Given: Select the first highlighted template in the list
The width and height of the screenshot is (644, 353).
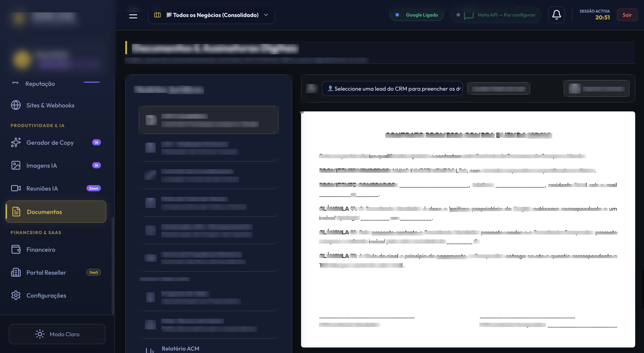Looking at the screenshot, I should 209,120.
